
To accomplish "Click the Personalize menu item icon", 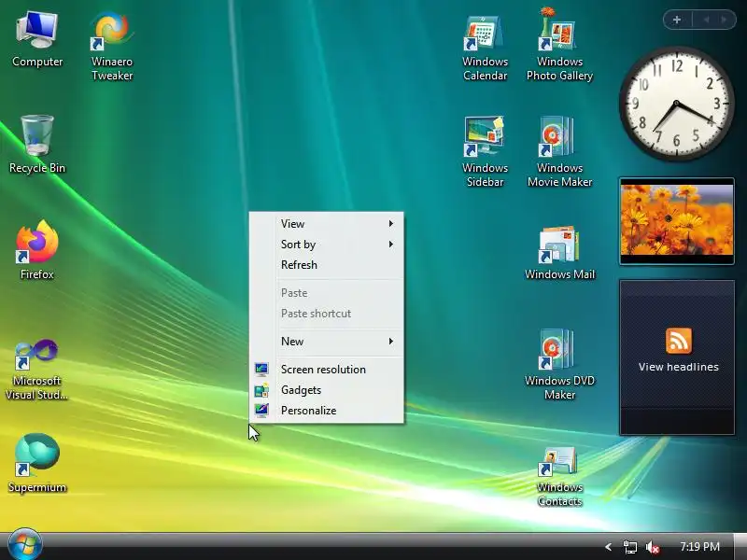I will (261, 411).
